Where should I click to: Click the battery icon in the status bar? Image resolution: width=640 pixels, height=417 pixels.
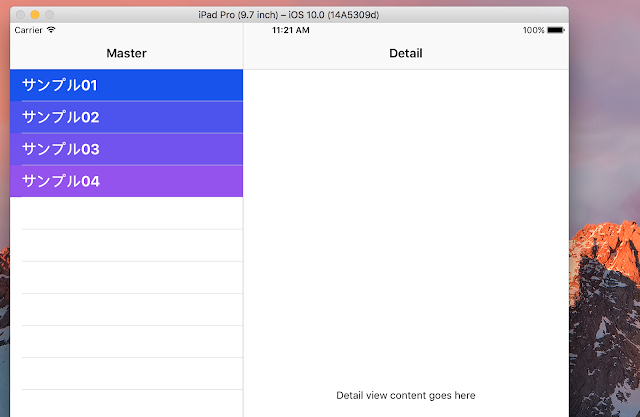coord(556,30)
